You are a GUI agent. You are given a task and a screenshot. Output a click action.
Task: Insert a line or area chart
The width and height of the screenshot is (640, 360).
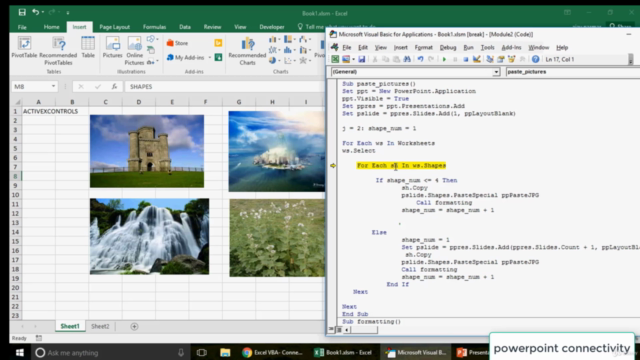tap(273, 50)
